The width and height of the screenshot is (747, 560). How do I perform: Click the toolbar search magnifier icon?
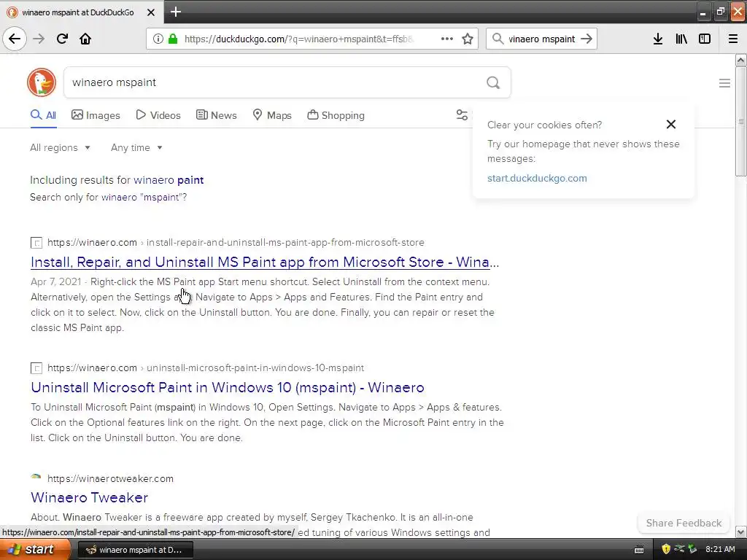[498, 39]
